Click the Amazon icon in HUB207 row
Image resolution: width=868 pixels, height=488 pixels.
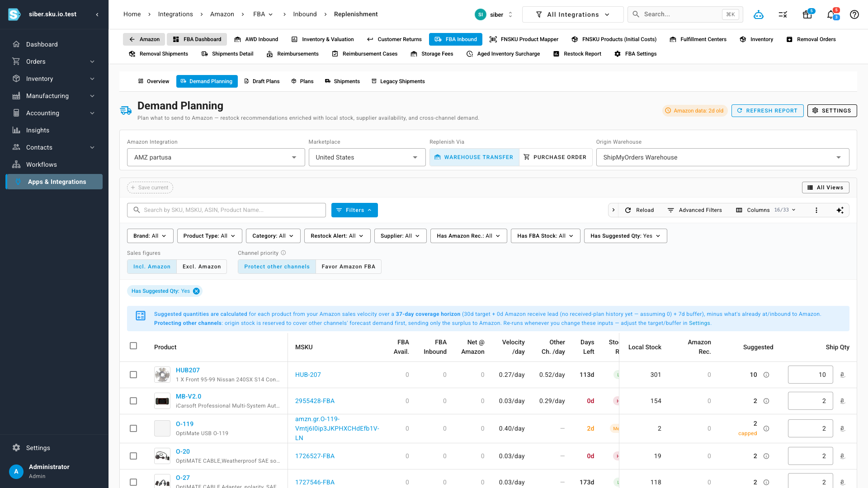pos(842,375)
